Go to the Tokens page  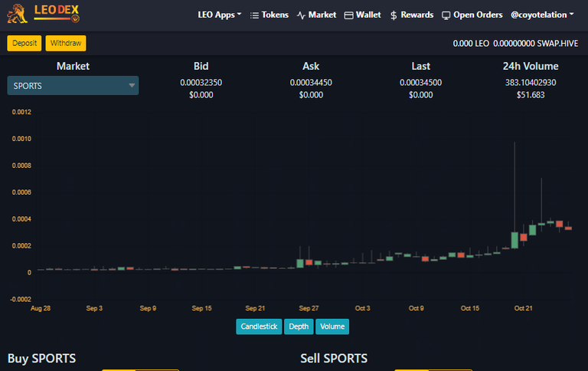275,15
